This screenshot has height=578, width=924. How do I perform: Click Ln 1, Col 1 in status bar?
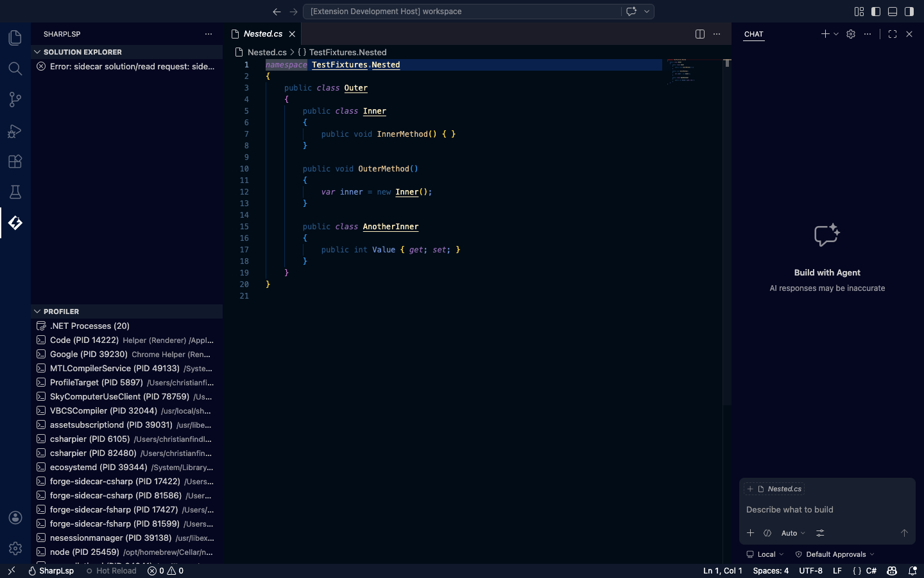point(723,570)
